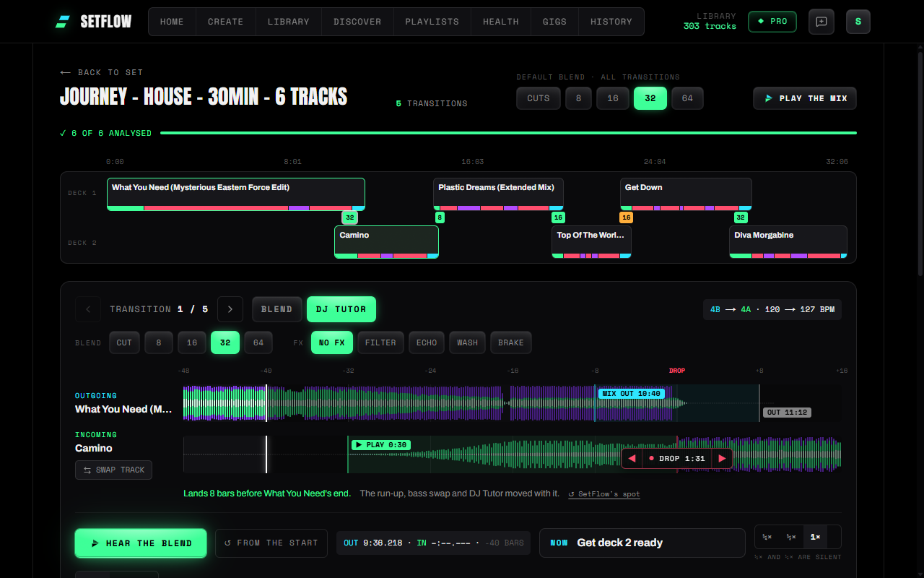Follow the Back to Set link
Screen dimensions: 924x578
point(102,72)
